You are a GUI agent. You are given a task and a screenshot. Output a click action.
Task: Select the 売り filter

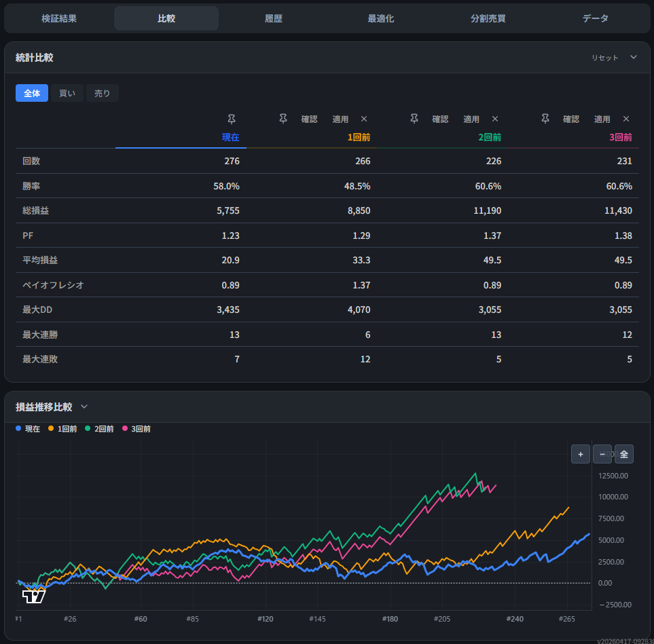click(102, 93)
